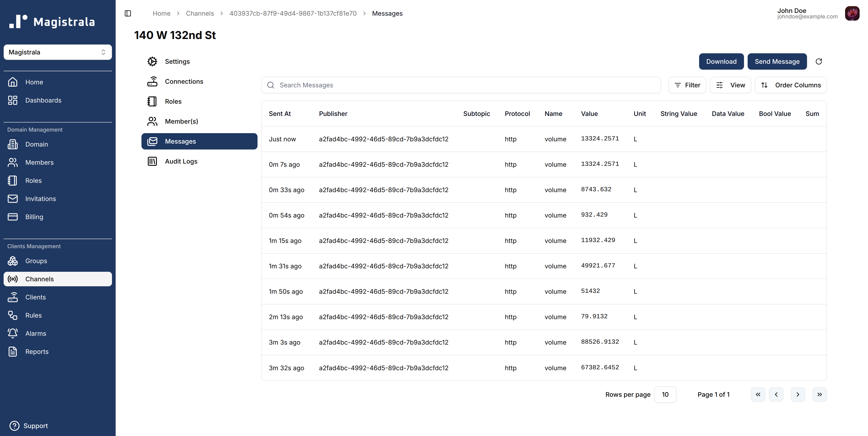Open the Audit Logs tab
This screenshot has width=868, height=436.
pos(181,161)
